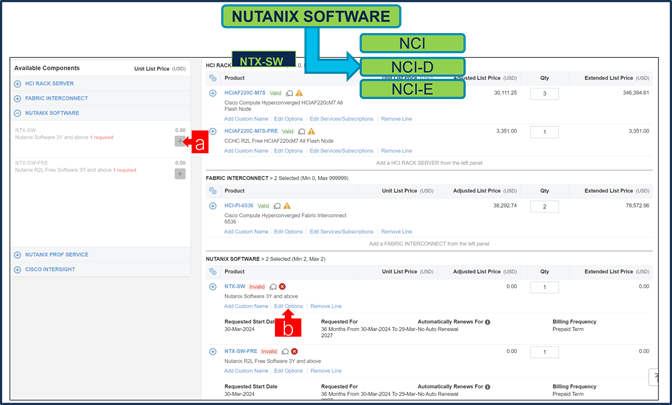Click the warning icon for HCIAF220C-M7S-FRE

[x=312, y=131]
